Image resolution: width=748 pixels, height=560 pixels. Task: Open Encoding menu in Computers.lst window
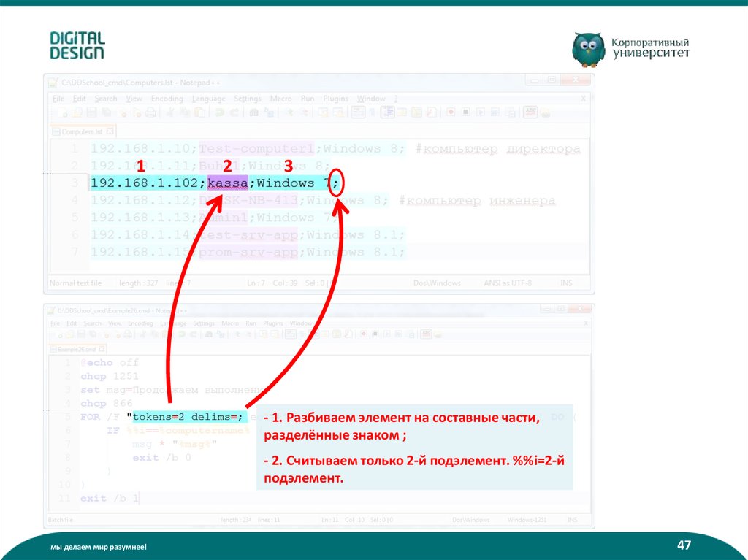(167, 99)
